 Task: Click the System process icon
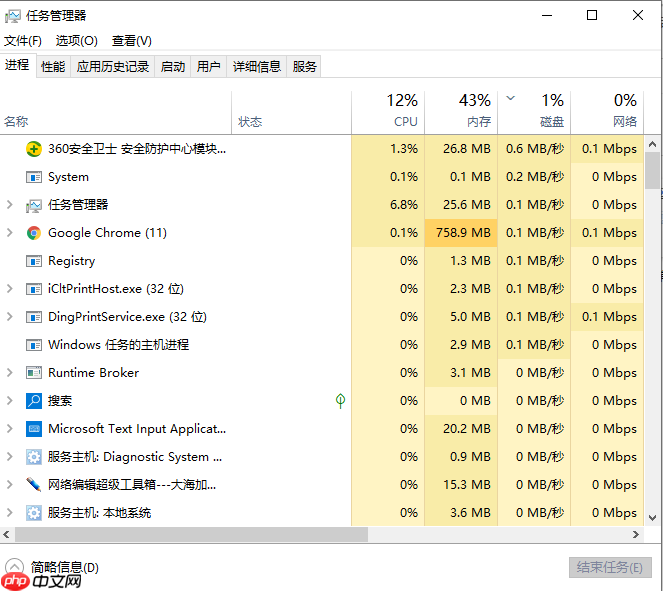click(x=34, y=177)
